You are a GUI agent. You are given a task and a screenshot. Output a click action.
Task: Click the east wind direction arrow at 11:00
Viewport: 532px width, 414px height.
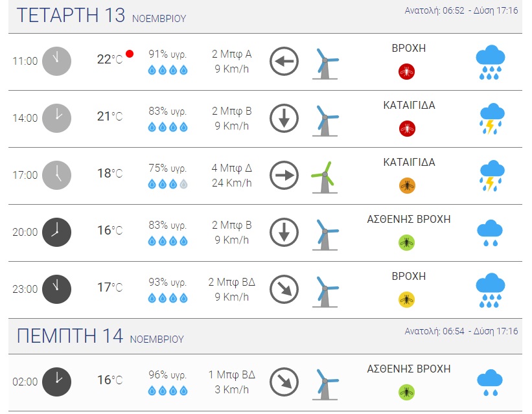(283, 62)
